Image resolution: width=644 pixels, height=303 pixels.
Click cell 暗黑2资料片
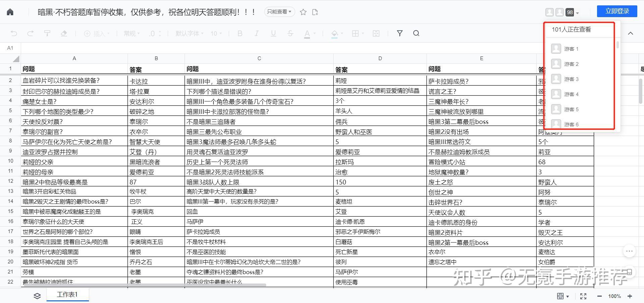tap(481, 232)
